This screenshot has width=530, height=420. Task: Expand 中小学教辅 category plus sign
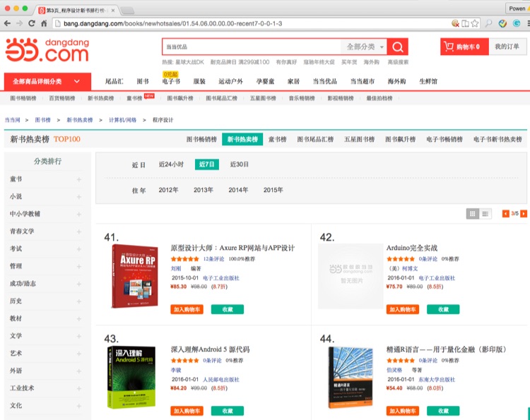(78, 214)
